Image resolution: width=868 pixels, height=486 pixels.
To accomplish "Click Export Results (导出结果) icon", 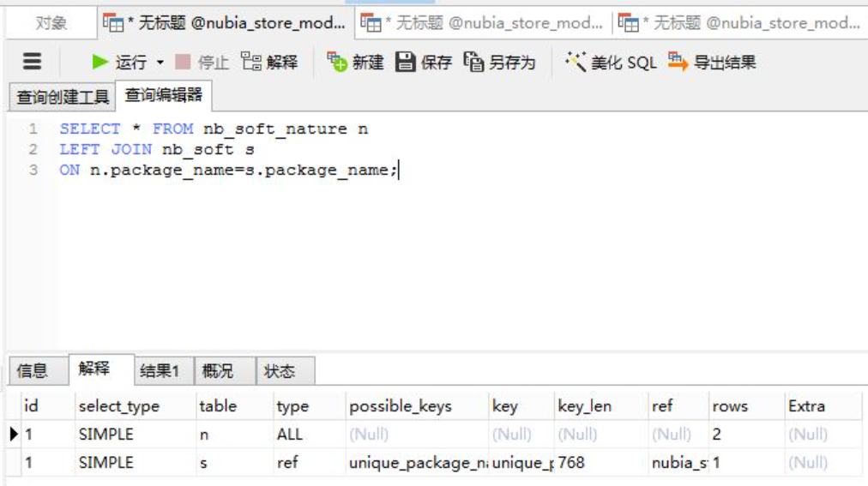I will click(678, 62).
